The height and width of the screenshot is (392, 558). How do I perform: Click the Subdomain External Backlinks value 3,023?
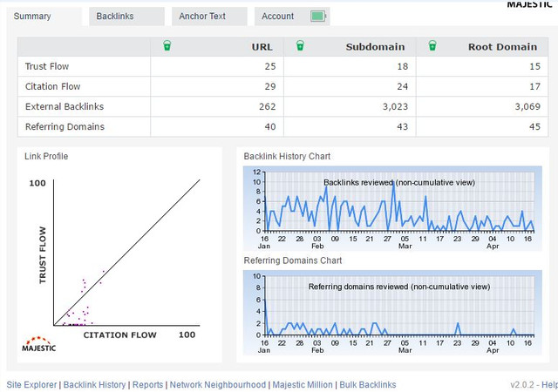coord(395,106)
